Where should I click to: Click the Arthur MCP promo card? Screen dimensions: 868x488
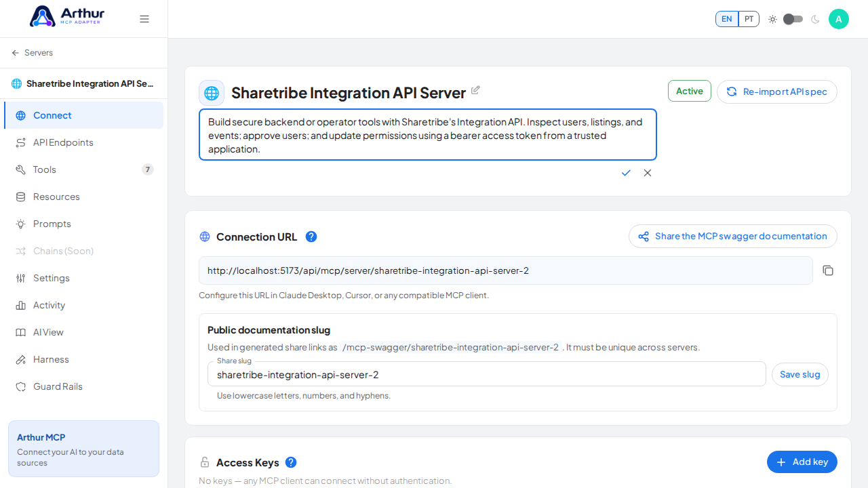pyautogui.click(x=84, y=449)
